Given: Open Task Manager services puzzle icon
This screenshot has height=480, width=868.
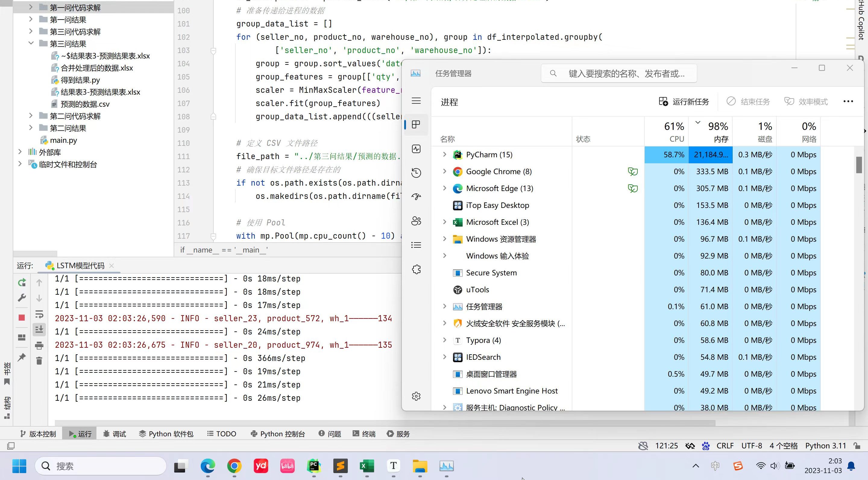Looking at the screenshot, I should click(416, 269).
